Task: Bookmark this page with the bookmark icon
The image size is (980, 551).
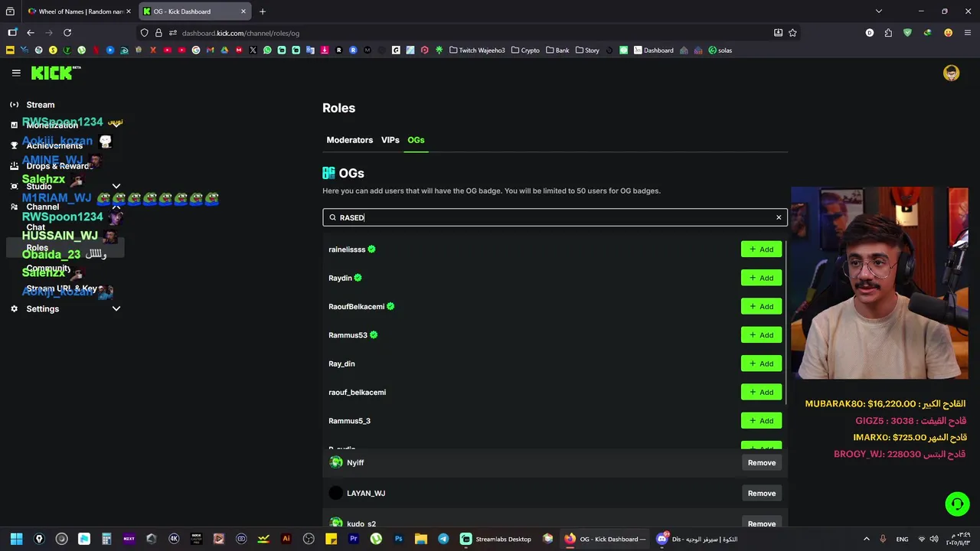Action: pyautogui.click(x=792, y=33)
